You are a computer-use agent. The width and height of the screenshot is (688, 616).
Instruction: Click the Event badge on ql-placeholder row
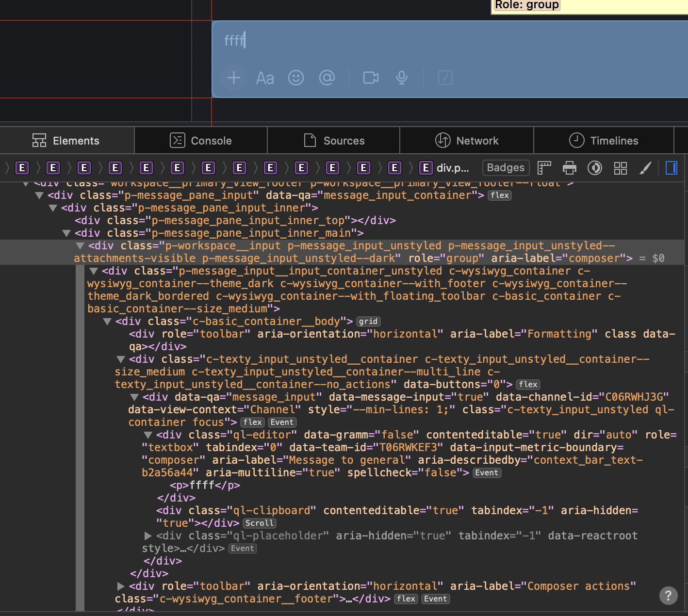coord(243,549)
